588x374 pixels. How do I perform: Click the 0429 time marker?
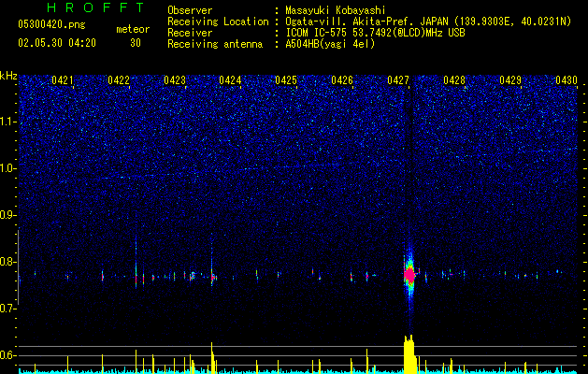[x=510, y=80]
